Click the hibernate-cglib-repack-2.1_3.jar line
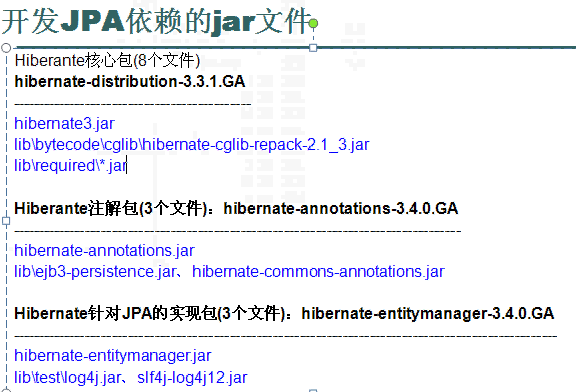 click(191, 145)
